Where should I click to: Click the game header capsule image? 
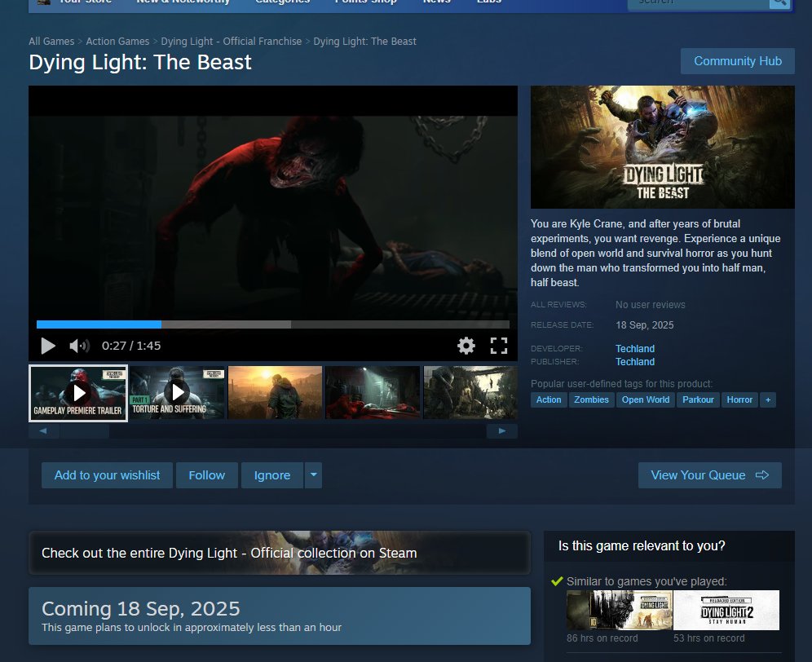[662, 147]
